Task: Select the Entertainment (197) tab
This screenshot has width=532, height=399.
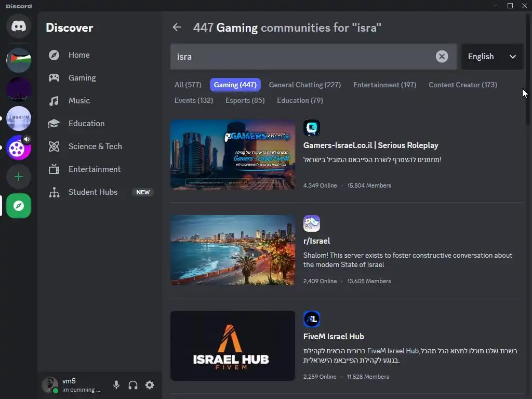Action: coord(385,85)
